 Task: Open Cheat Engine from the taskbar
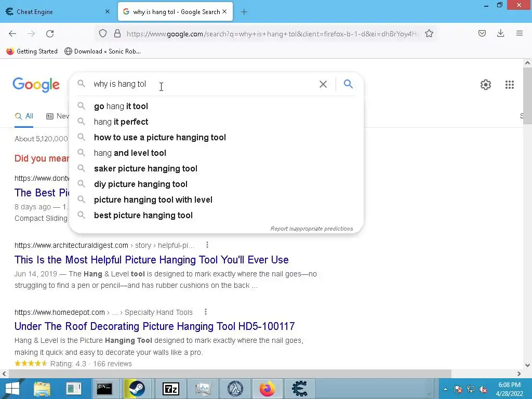click(x=299, y=389)
